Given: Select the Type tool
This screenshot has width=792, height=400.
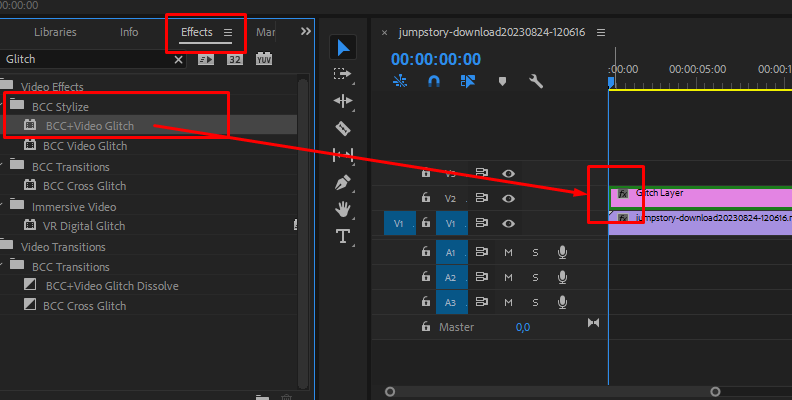Looking at the screenshot, I should pyautogui.click(x=343, y=236).
